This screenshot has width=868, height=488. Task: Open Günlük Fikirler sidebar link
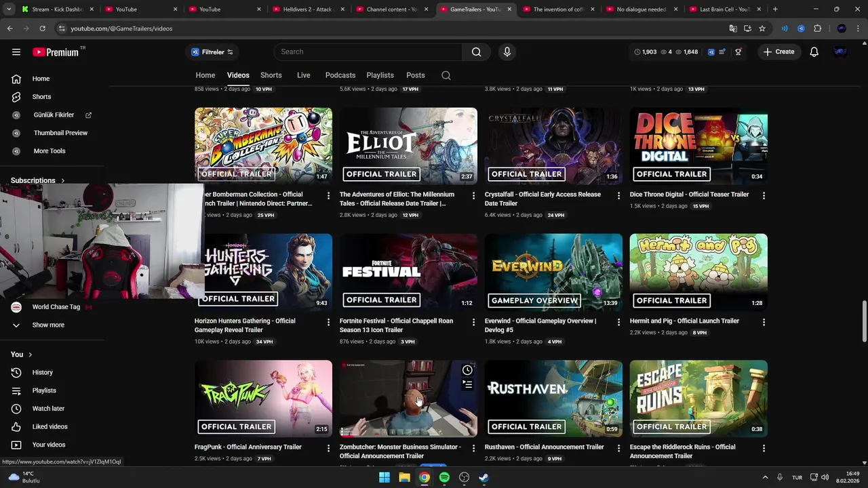coord(54,115)
